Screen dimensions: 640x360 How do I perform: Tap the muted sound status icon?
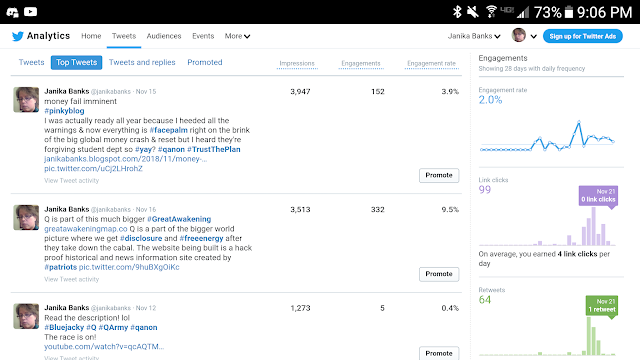(473, 12)
